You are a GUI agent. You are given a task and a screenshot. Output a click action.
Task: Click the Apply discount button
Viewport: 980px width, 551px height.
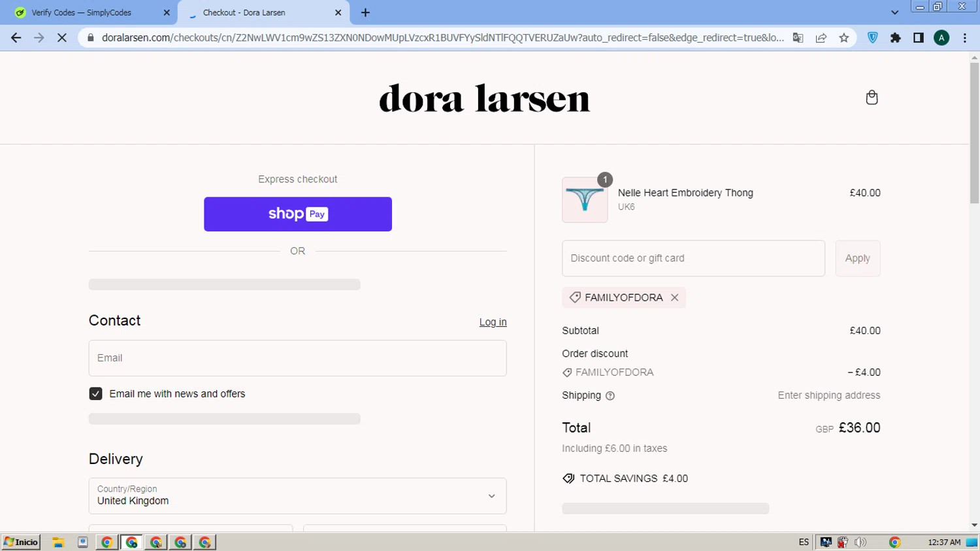tap(858, 258)
